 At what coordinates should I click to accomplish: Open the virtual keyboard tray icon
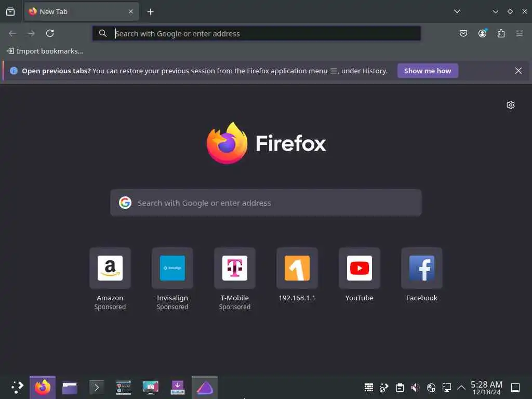(x=369, y=388)
